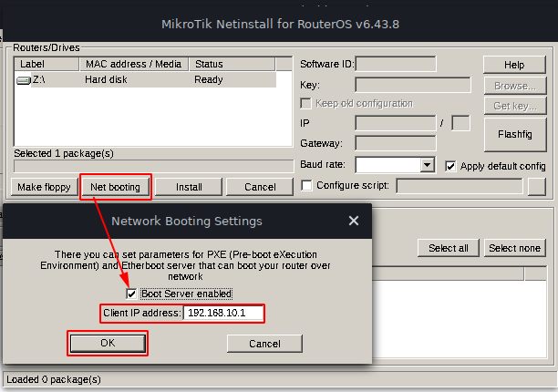
Task: Click the Status column header
Action: (232, 64)
